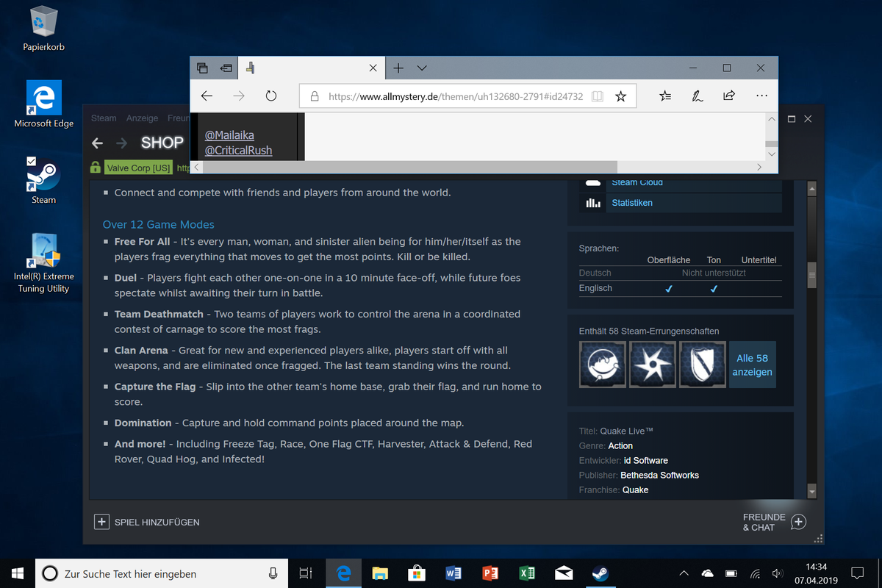Open Action Center notifications
The width and height of the screenshot is (882, 588).
click(x=857, y=573)
